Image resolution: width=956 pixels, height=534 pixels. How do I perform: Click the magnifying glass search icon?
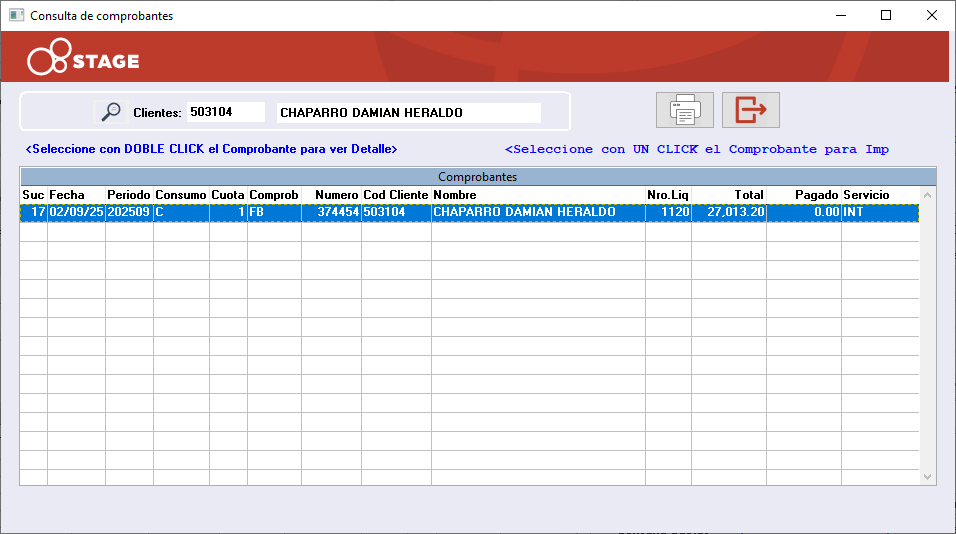[x=111, y=112]
